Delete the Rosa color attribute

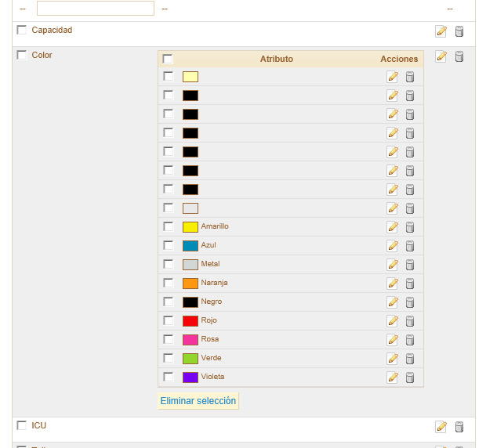(x=410, y=340)
